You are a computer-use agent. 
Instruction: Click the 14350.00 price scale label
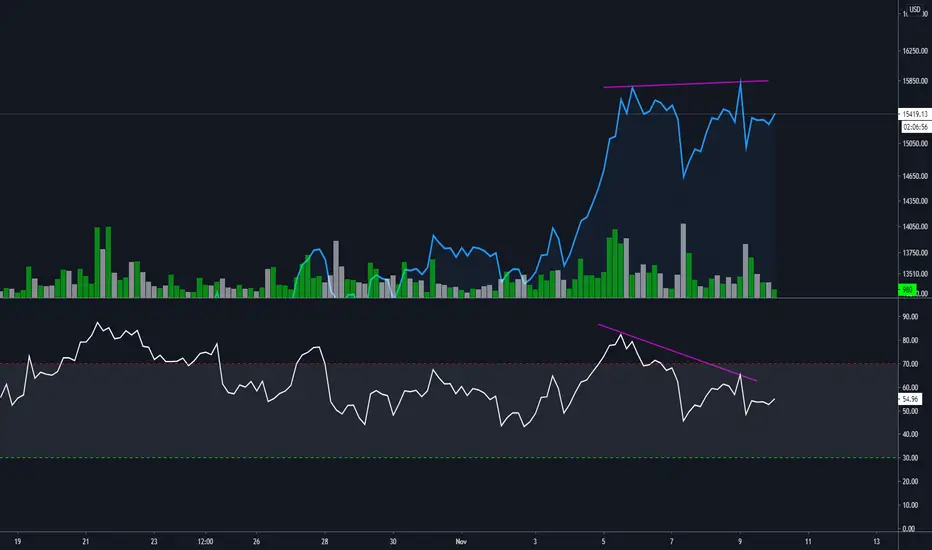point(915,201)
